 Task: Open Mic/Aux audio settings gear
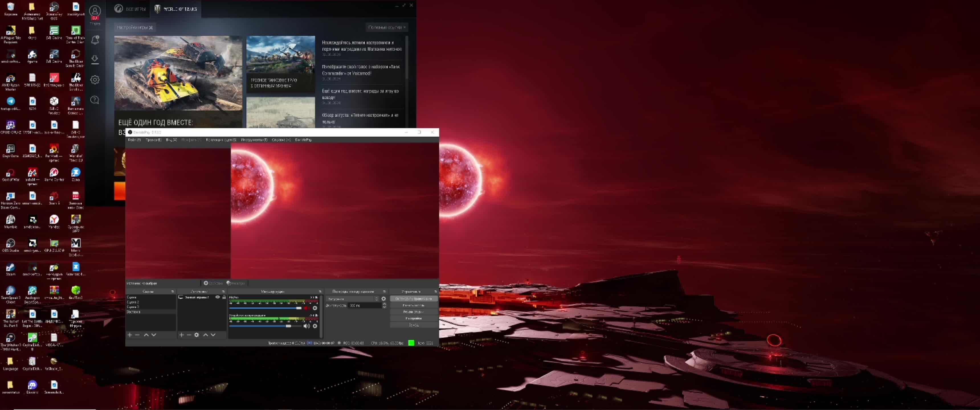tap(315, 308)
